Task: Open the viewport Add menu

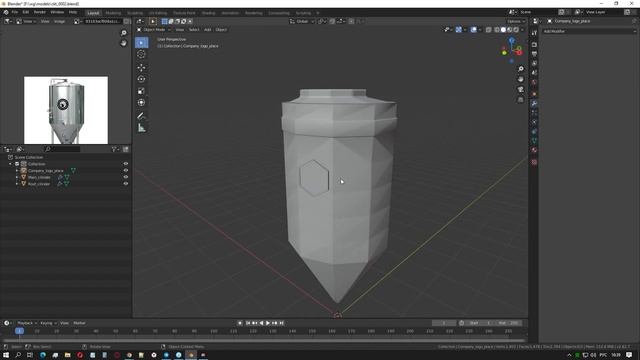Action: (207, 30)
